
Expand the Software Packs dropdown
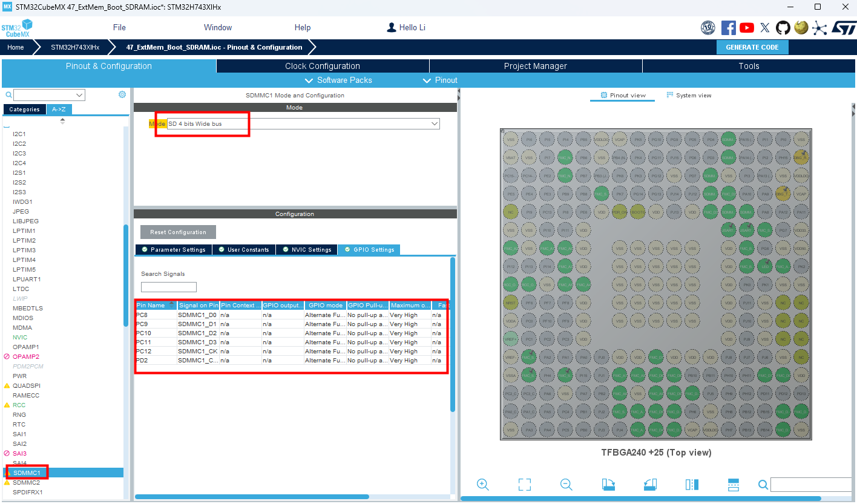coord(338,80)
